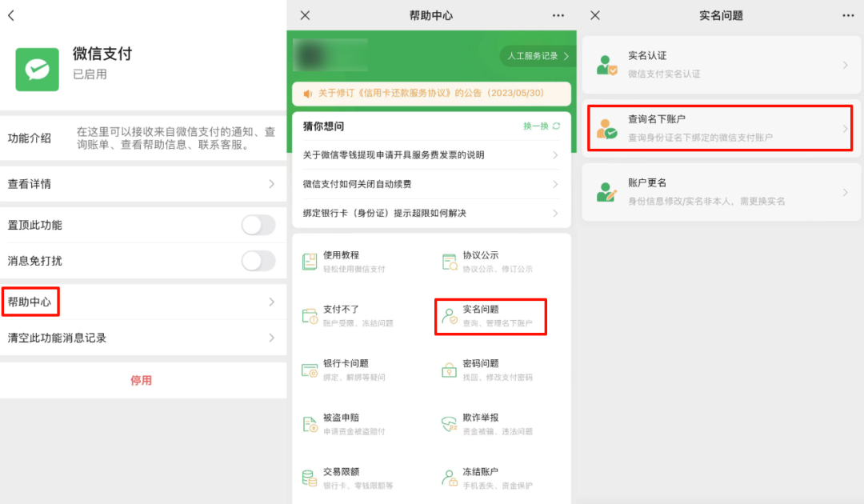Select 账户更名 entry
The image size is (864, 504).
point(722,192)
